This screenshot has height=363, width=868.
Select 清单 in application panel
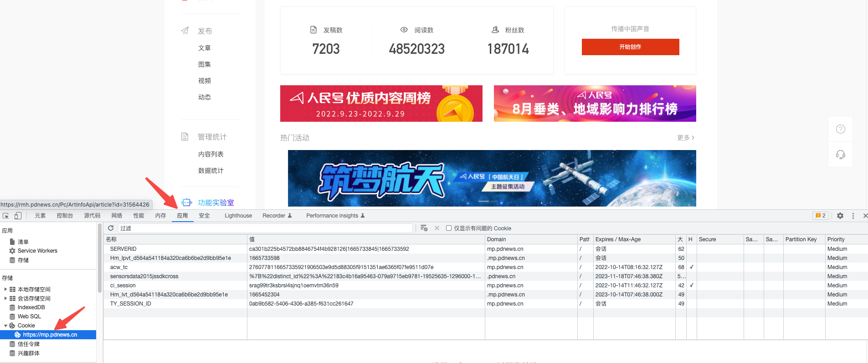(23, 242)
